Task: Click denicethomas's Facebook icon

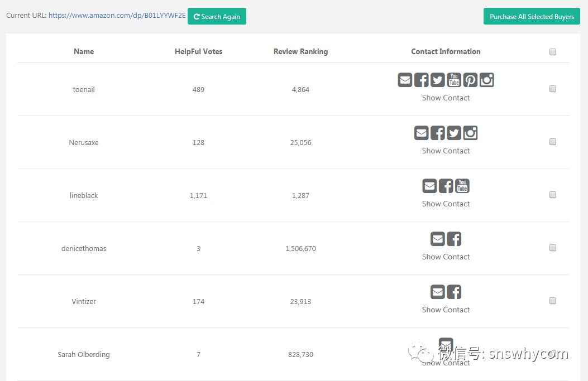Action: (x=454, y=239)
